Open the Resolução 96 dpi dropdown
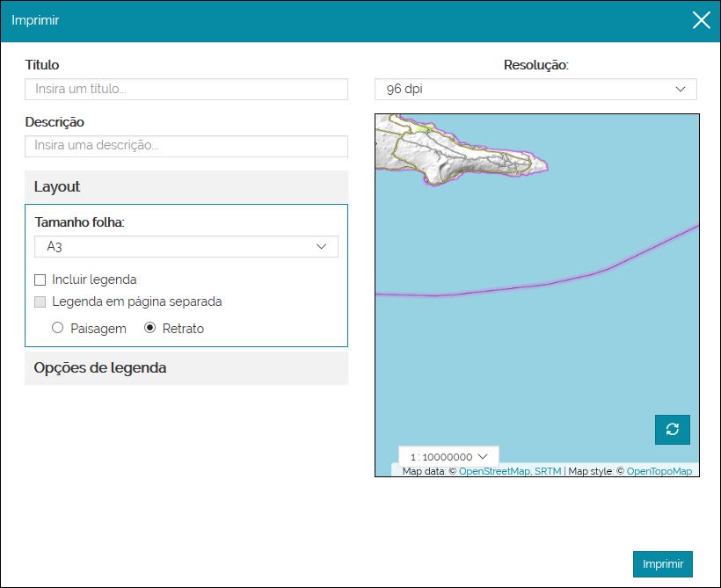721x588 pixels. (x=535, y=89)
